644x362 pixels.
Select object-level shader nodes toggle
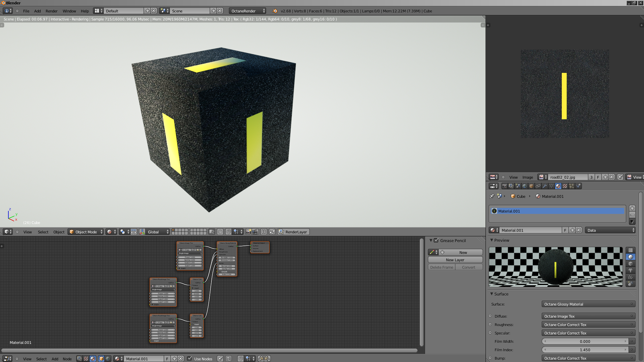[101, 359]
